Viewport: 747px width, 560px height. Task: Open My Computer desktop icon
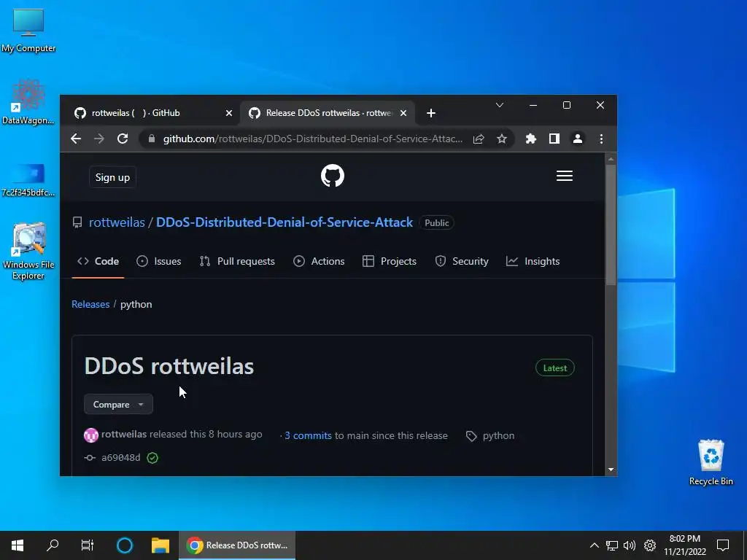tap(28, 30)
